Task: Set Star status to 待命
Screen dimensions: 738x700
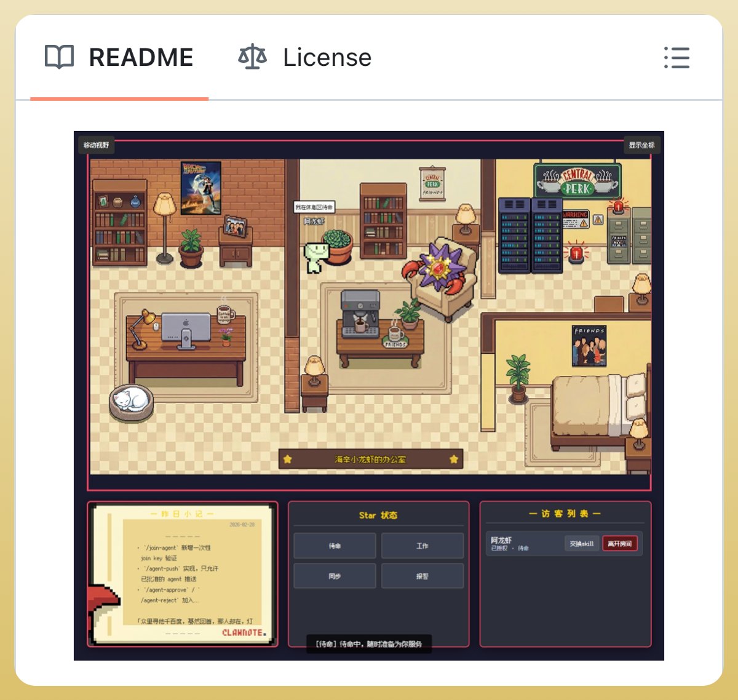Action: click(x=335, y=546)
